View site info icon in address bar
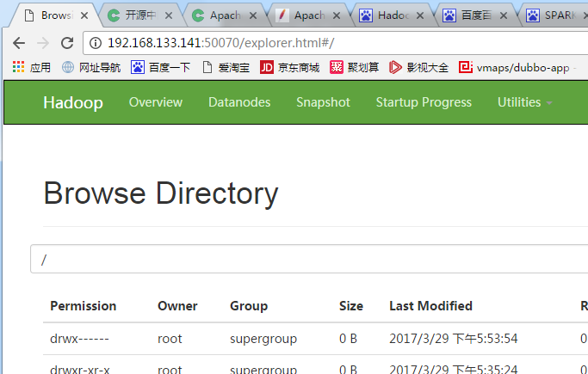The width and height of the screenshot is (588, 374). point(96,44)
